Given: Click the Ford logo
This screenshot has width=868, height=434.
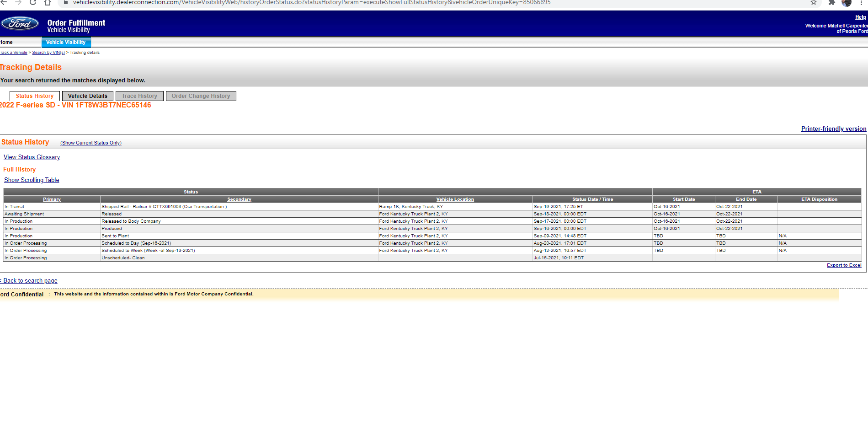Looking at the screenshot, I should [19, 24].
